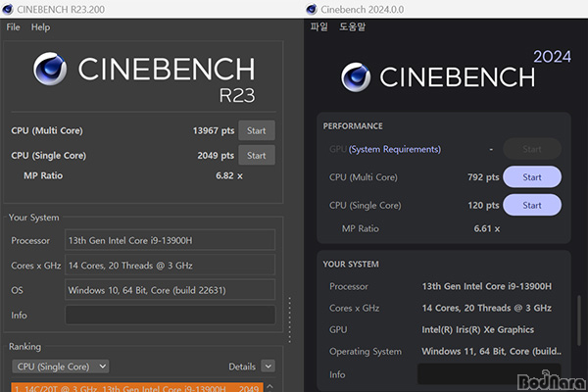Click the R23 Processor field
Viewport: 588px width, 392px height.
click(x=171, y=240)
